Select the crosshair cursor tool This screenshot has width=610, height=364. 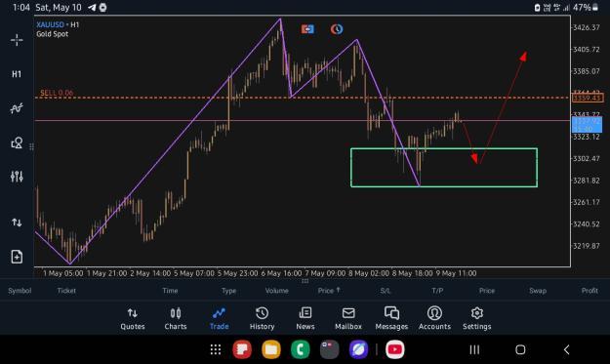pos(17,40)
